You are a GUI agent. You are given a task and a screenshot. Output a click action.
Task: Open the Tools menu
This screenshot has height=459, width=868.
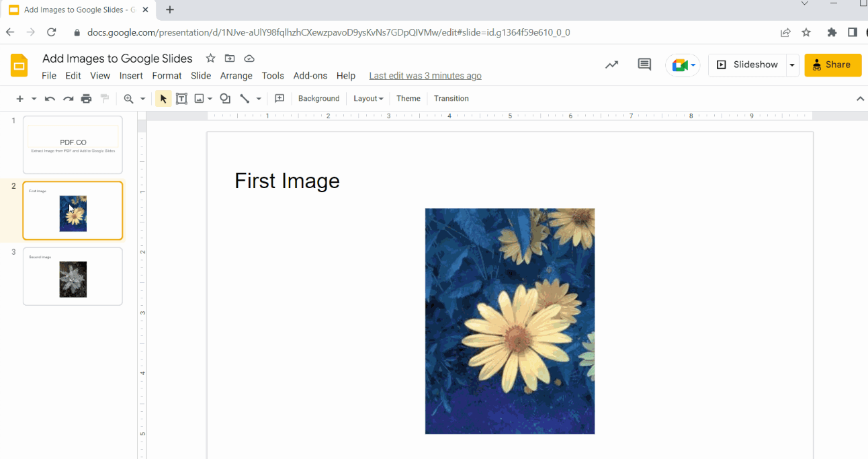[273, 76]
